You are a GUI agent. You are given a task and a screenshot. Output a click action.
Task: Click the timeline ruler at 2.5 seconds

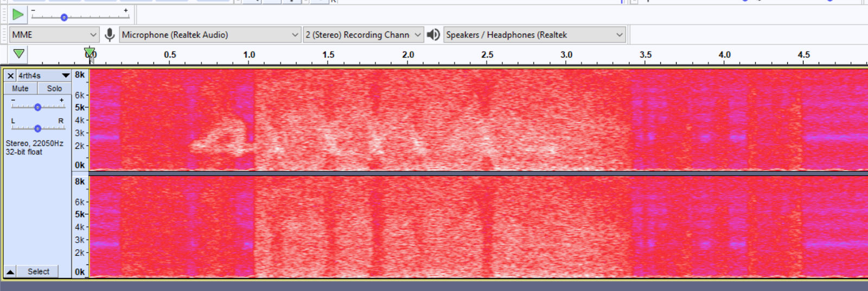487,55
